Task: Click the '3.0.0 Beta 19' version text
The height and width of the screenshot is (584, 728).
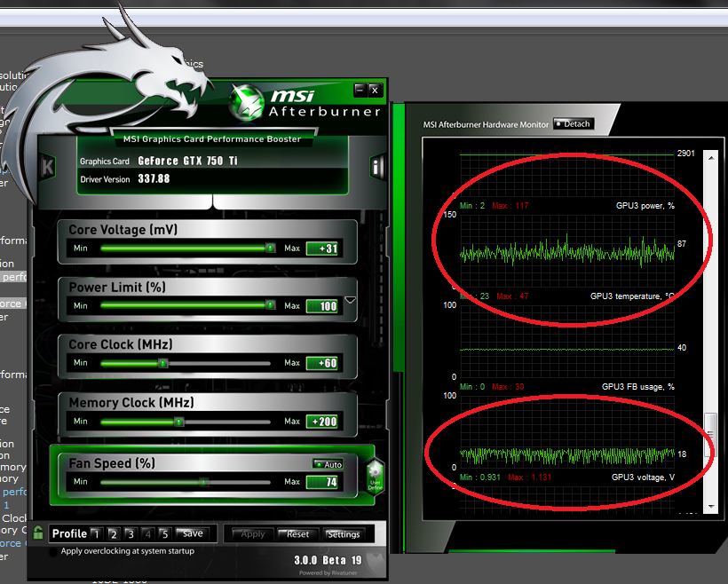Action: (328, 560)
